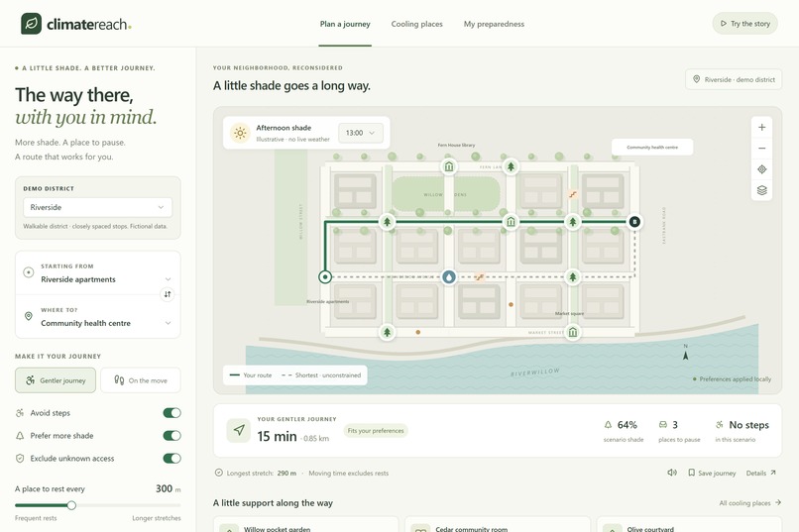Toggle Prefer more shade switch

pos(171,436)
